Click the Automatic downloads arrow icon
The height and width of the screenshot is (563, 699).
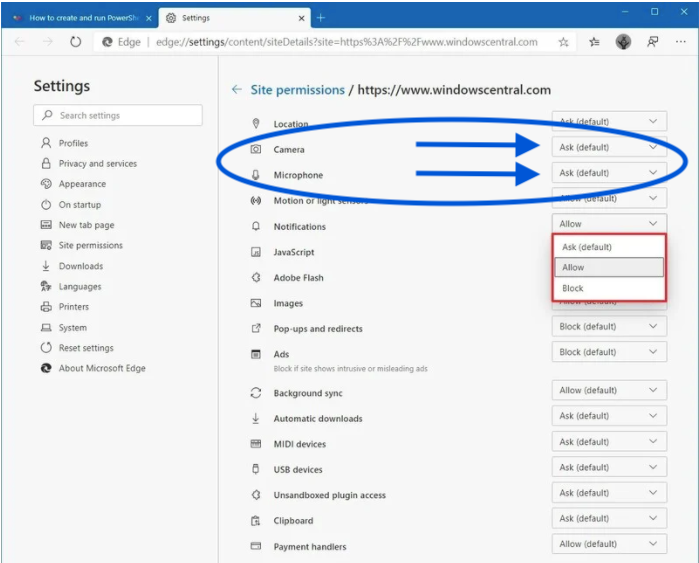[x=256, y=419]
